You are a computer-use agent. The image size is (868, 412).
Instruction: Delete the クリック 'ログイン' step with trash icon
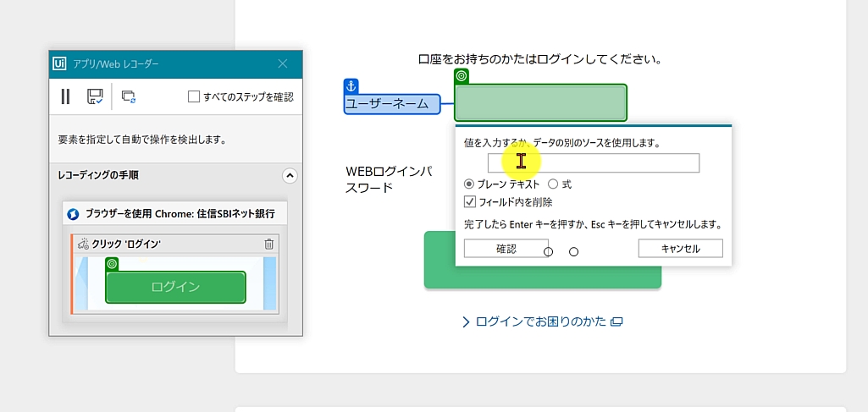click(269, 244)
